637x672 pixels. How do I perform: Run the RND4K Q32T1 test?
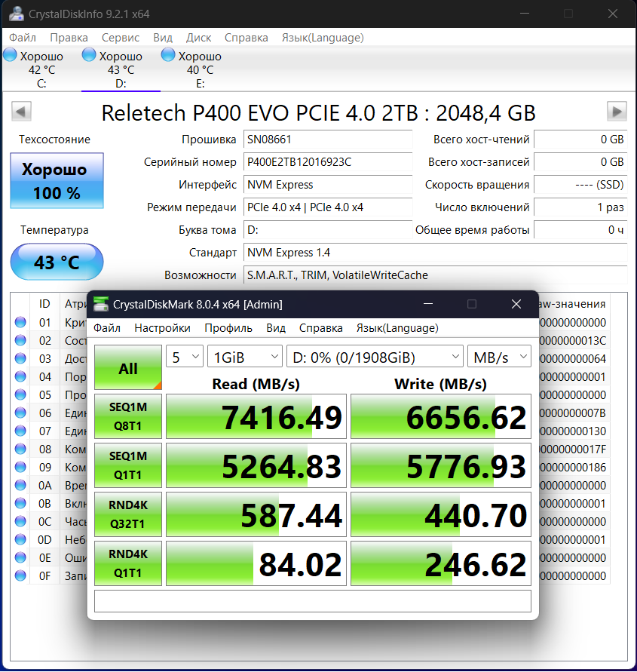(x=128, y=514)
